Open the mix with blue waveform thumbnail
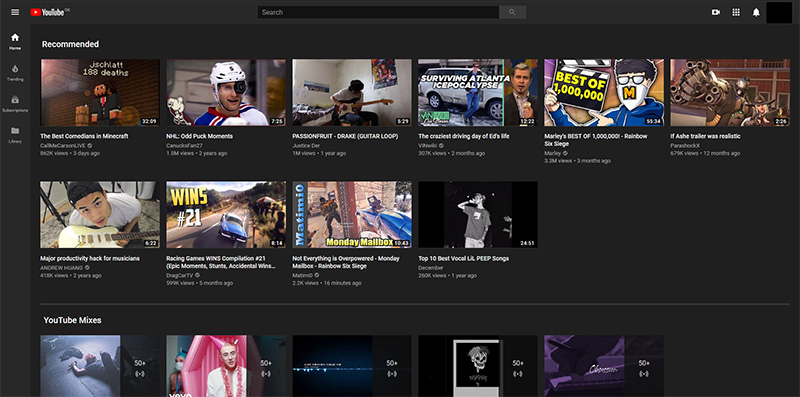This screenshot has height=397, width=800. pyautogui.click(x=352, y=366)
